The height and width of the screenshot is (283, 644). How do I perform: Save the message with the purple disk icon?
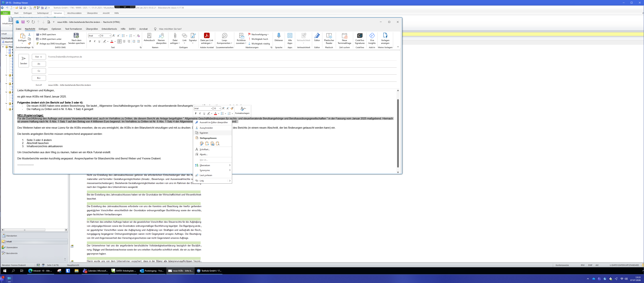coord(23,22)
